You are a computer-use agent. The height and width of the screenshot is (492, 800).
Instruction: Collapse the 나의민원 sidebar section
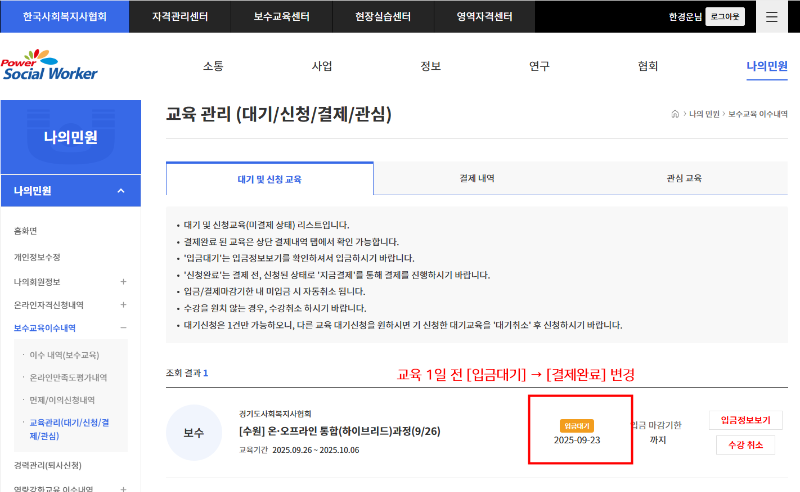point(121,191)
